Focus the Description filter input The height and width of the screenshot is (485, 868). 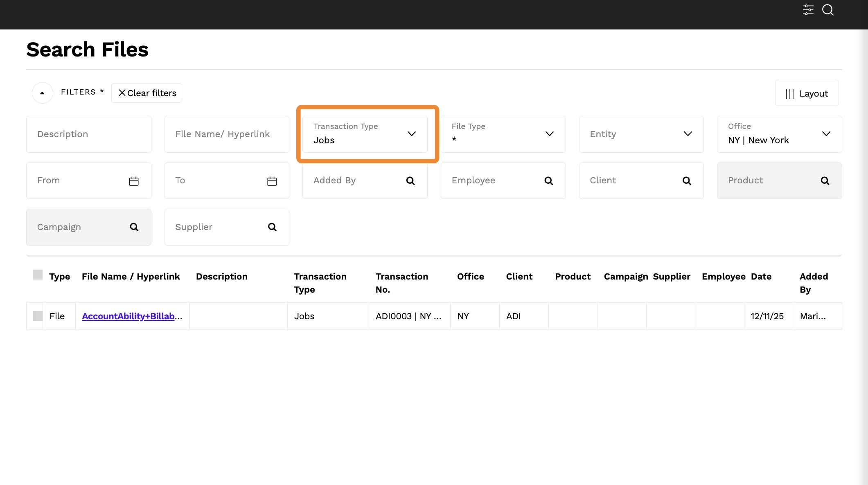tap(88, 134)
